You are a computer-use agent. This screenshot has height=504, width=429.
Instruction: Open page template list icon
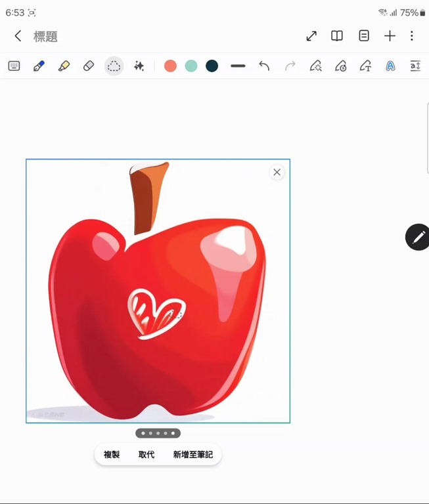364,35
